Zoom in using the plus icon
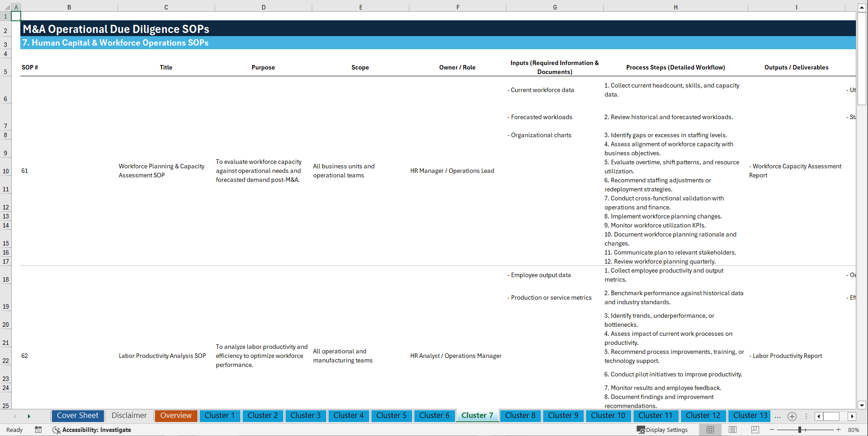868x436 pixels. tap(839, 430)
